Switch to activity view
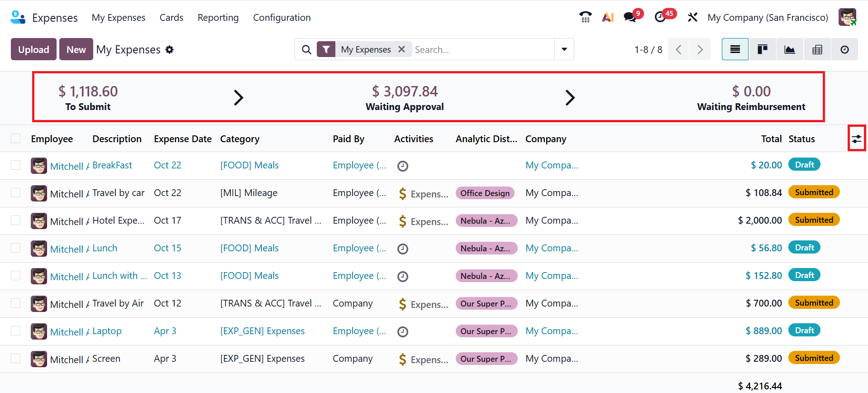868x393 pixels. click(844, 49)
